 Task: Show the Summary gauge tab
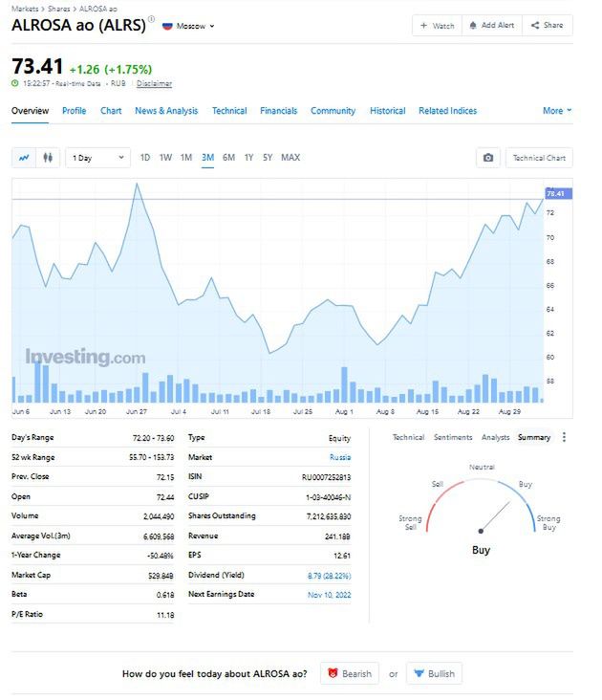tap(534, 437)
